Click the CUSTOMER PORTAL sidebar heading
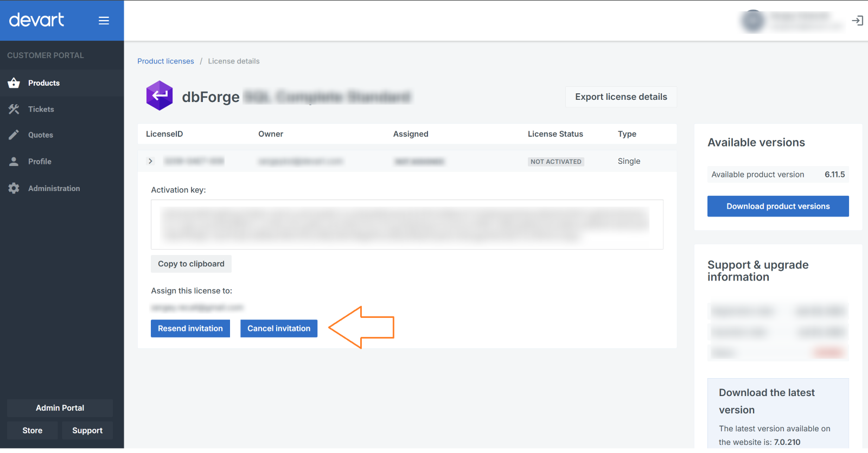Screen dimensions: 868x453 coord(46,55)
